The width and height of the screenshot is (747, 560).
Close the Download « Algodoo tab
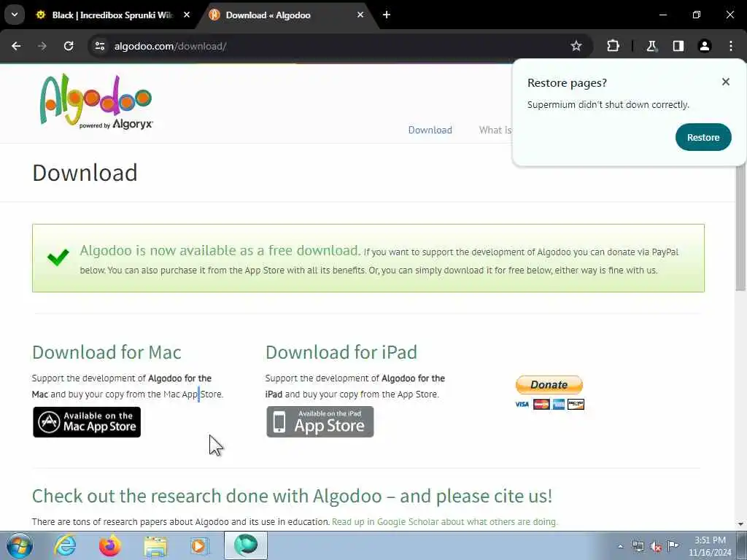tap(360, 15)
